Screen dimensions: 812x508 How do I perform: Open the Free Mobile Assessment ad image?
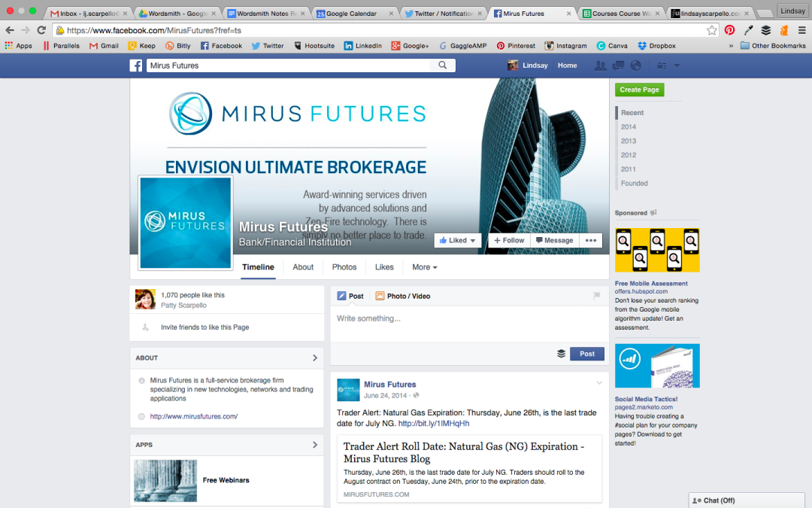(657, 250)
